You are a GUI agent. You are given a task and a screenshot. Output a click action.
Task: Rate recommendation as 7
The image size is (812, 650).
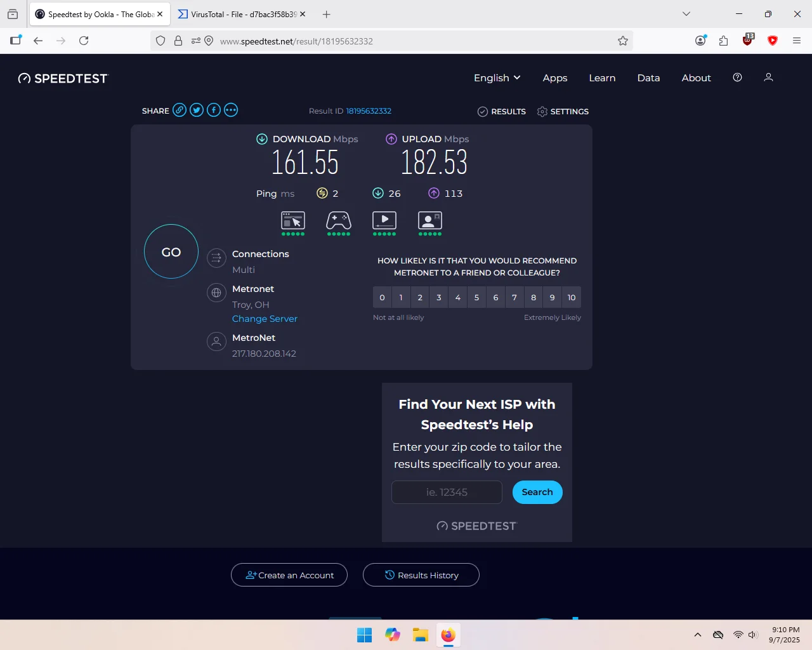click(x=514, y=297)
